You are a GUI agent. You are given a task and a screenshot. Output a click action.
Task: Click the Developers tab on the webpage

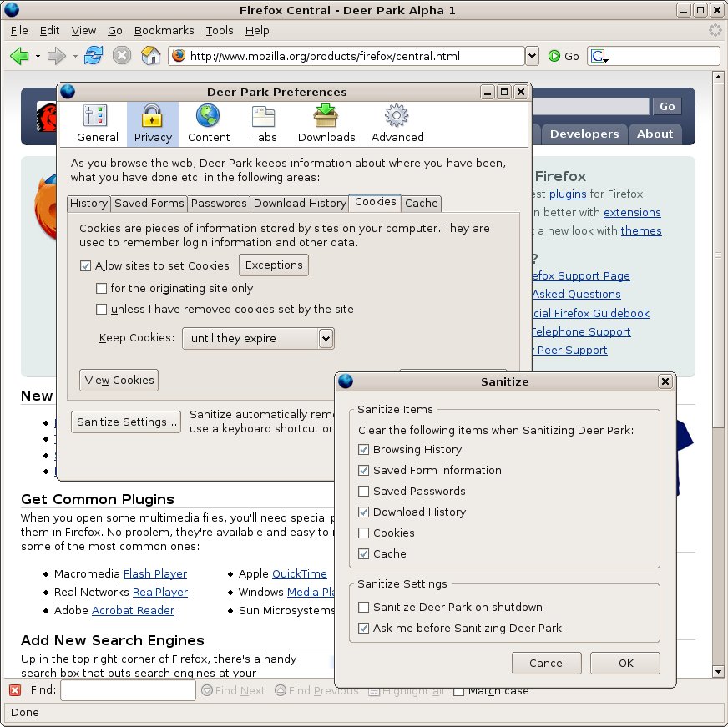click(584, 134)
